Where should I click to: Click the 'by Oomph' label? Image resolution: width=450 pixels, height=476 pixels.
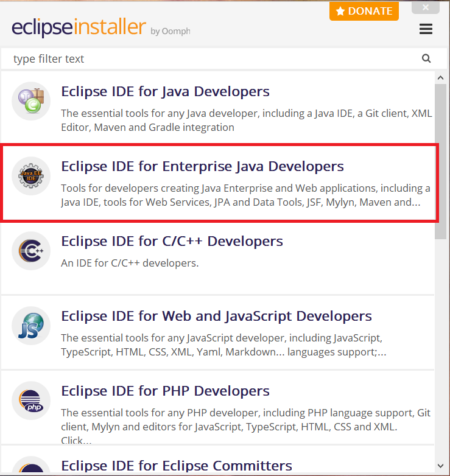(171, 31)
